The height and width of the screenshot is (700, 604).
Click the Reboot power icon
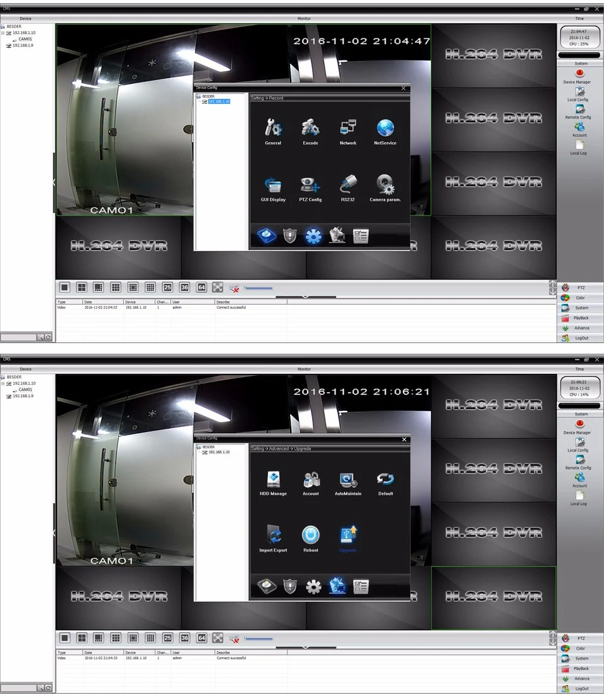click(x=311, y=538)
